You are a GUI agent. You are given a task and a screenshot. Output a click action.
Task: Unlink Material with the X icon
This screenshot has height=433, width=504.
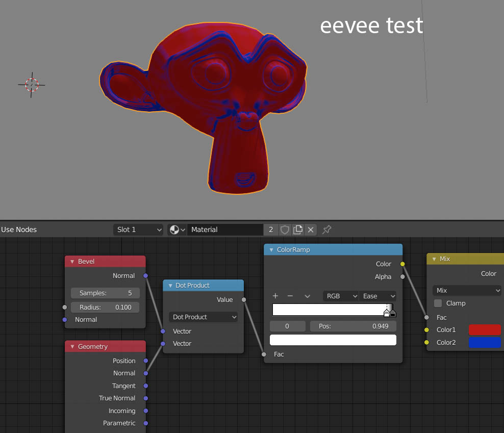tap(311, 230)
